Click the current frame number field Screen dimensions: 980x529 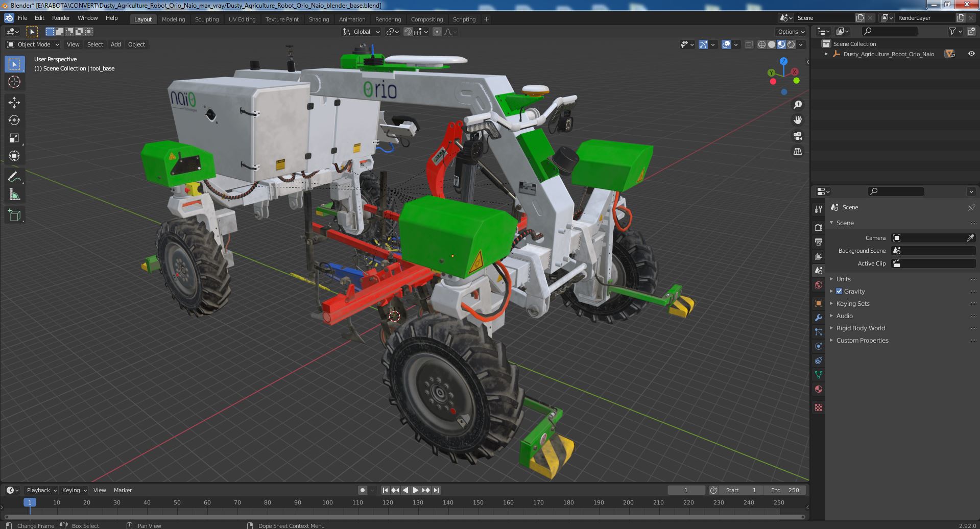click(686, 490)
